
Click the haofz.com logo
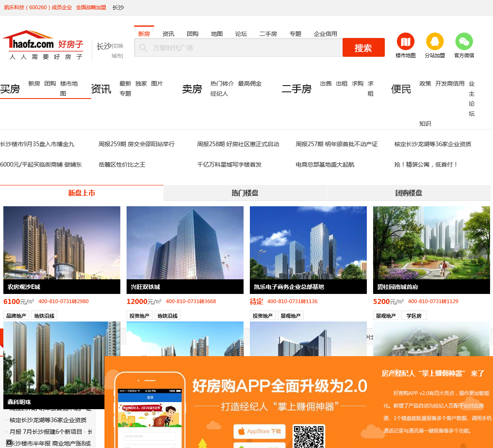pyautogui.click(x=43, y=45)
